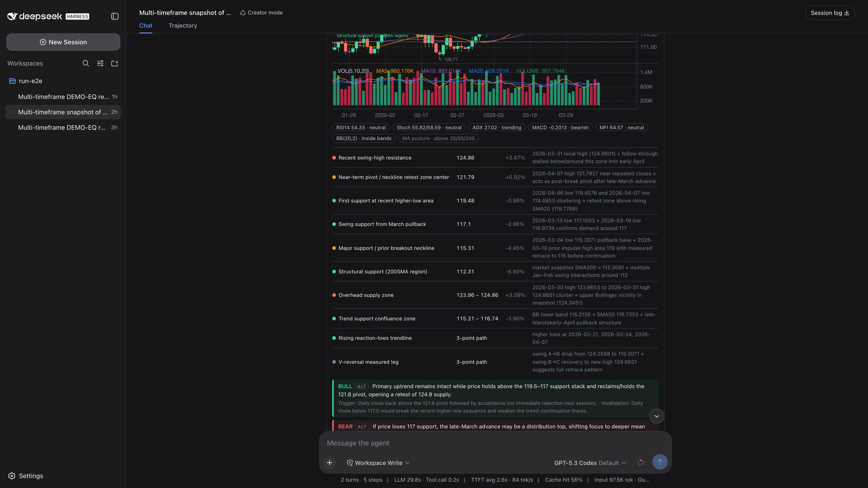The width and height of the screenshot is (868, 488).
Task: Click the BEAR scenario label
Action: [x=345, y=426]
